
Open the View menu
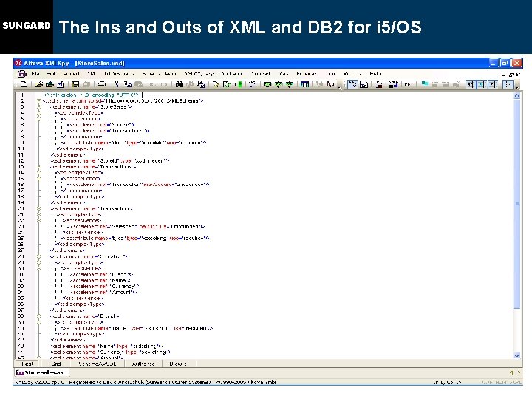(283, 74)
